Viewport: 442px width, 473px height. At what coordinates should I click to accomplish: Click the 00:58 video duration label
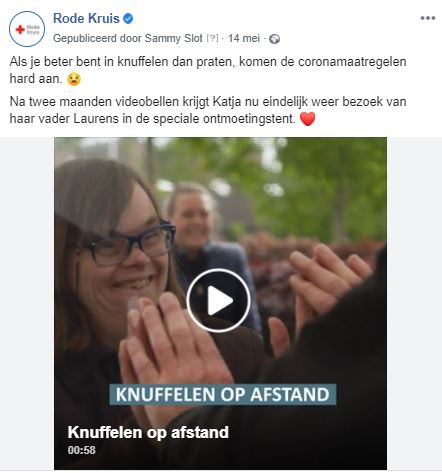point(82,450)
